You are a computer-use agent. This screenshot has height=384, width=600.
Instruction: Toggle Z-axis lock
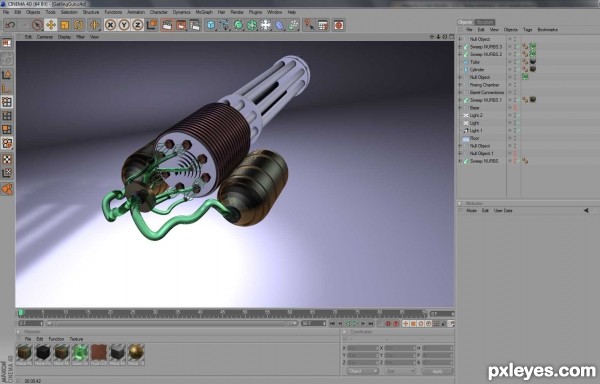[x=137, y=25]
